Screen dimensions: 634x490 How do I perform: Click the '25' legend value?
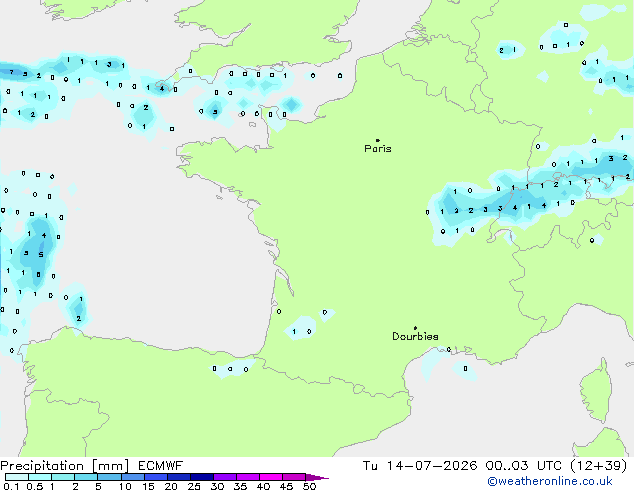[194, 486]
